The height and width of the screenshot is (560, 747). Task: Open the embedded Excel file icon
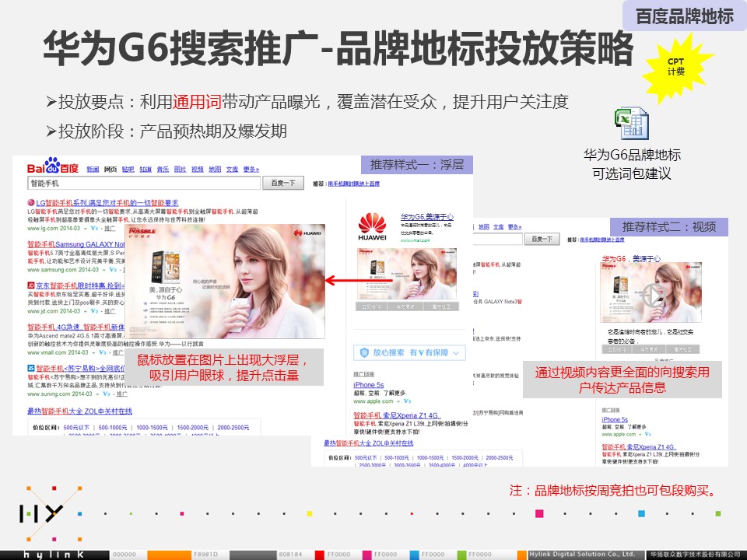631,124
